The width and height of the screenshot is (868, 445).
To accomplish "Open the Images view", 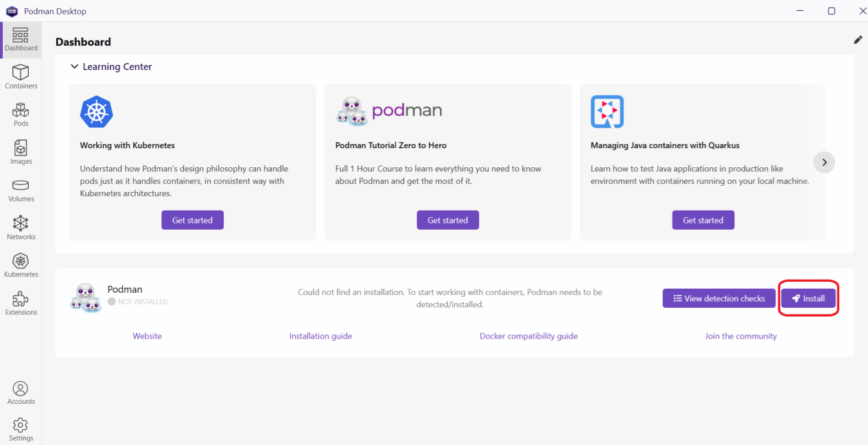I will click(21, 152).
